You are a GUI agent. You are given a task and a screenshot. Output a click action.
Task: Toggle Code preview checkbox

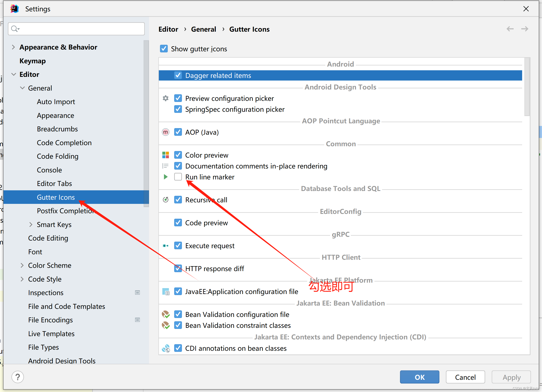(178, 223)
